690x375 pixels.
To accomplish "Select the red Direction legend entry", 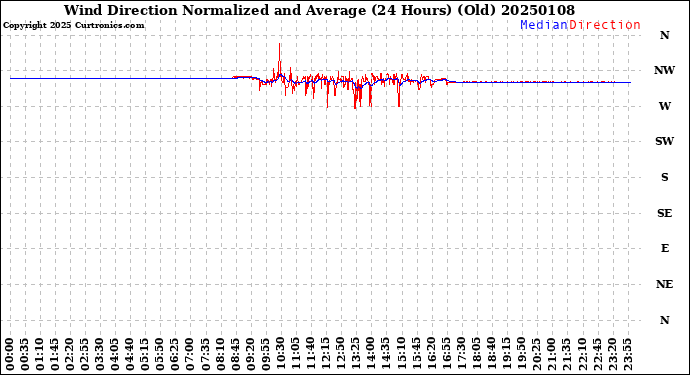I will click(605, 25).
